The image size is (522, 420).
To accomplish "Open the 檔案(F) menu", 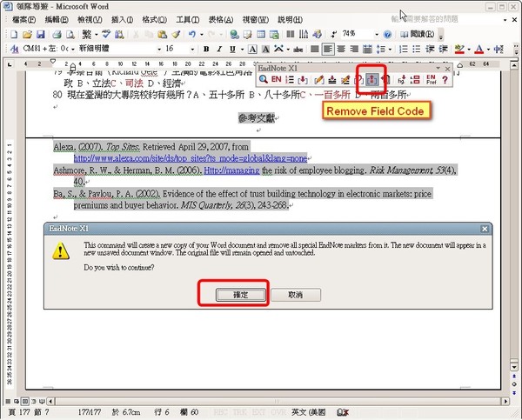I will (24, 20).
